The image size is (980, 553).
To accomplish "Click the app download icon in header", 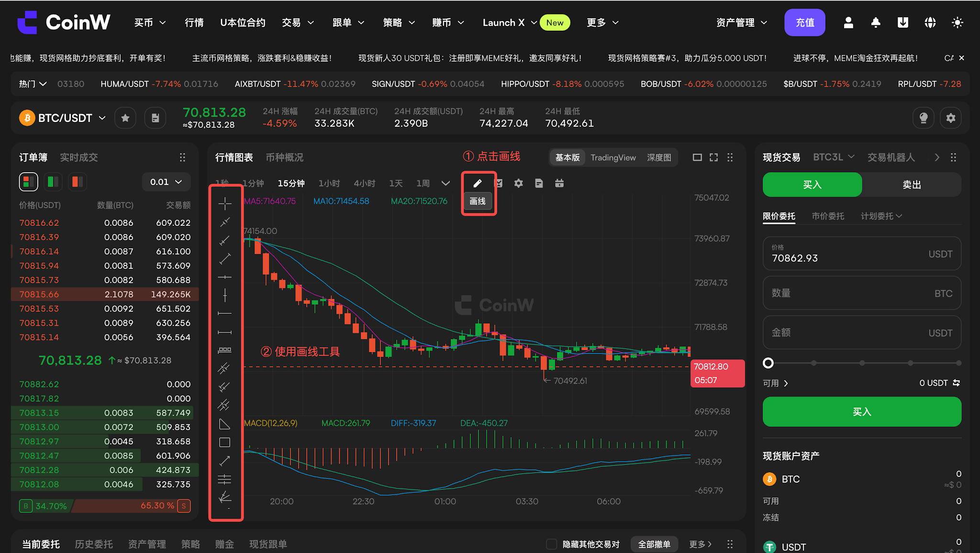I will tap(903, 22).
